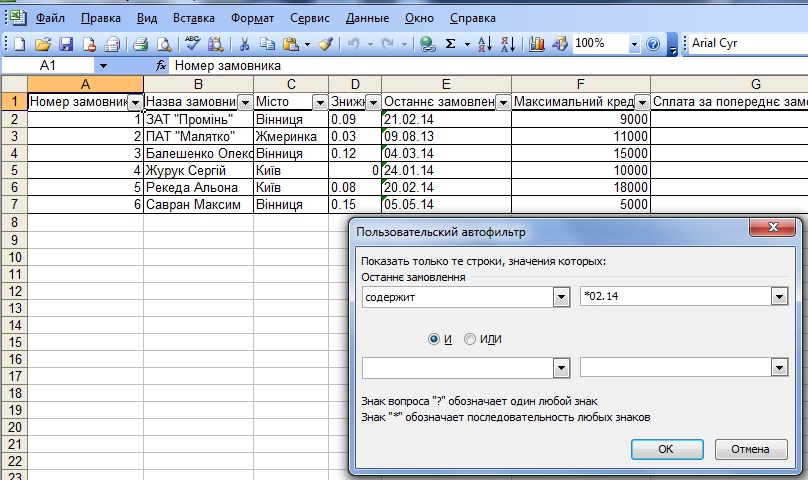The image size is (808, 480).
Task: Expand the *02.14 value dropdown
Action: click(x=779, y=296)
